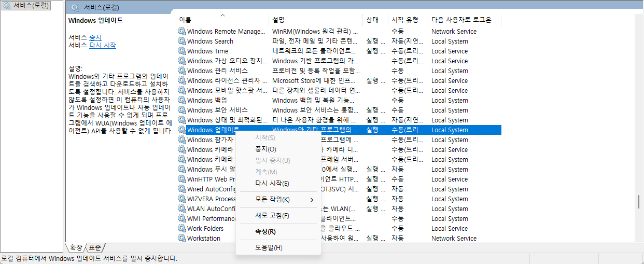Click the gear icon for WLAN AutoConfig service
The width and height of the screenshot is (644, 264).
click(x=181, y=209)
